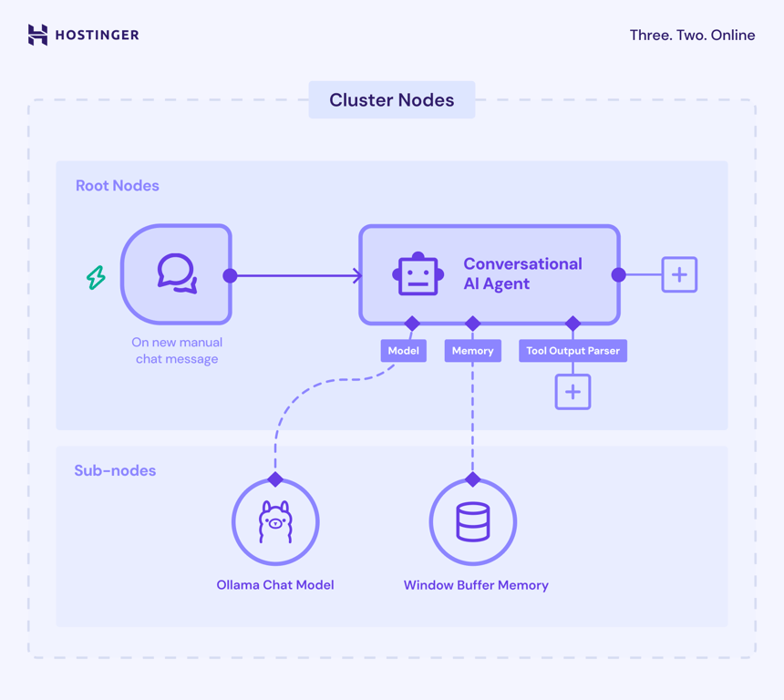Expand a node with the plus after the AI Agent
784x700 pixels.
[x=678, y=273]
